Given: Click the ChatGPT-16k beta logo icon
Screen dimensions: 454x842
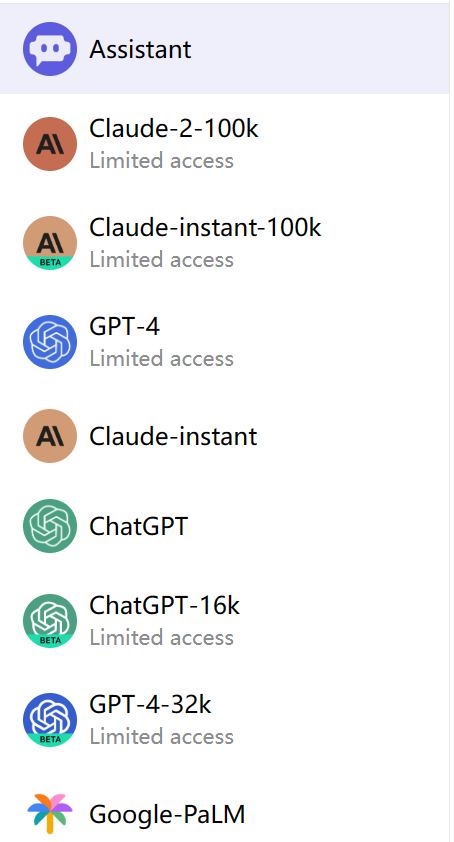Looking at the screenshot, I should pos(50,621).
